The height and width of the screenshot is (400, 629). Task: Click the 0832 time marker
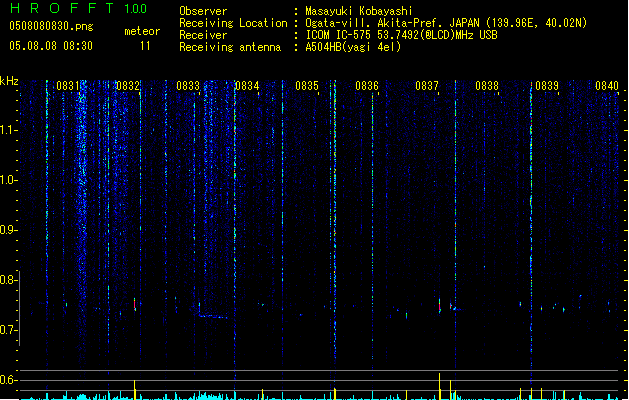(128, 86)
